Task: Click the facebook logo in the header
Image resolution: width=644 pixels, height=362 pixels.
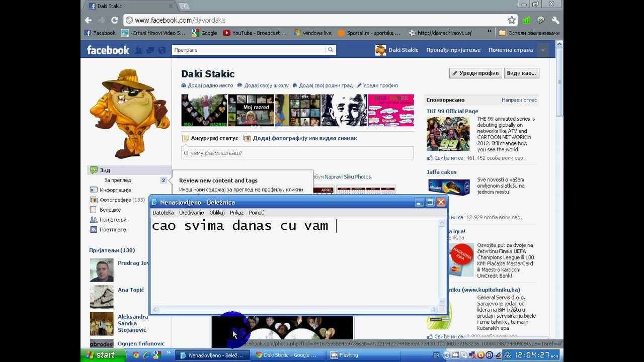Action: coord(108,50)
